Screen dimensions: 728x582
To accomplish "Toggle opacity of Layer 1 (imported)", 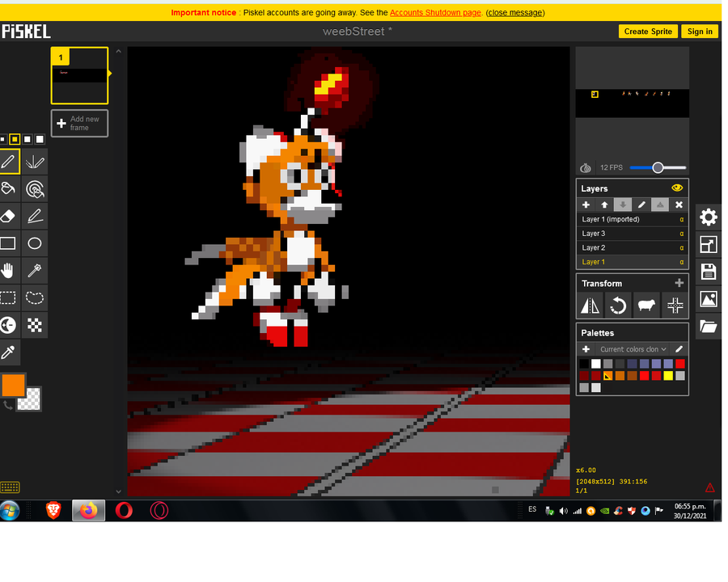I will click(682, 219).
